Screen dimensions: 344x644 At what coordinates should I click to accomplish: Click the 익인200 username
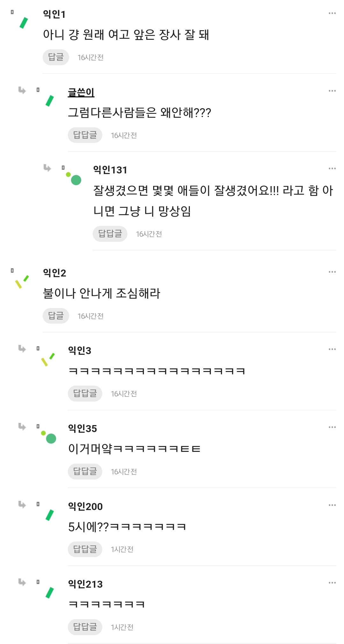85,506
